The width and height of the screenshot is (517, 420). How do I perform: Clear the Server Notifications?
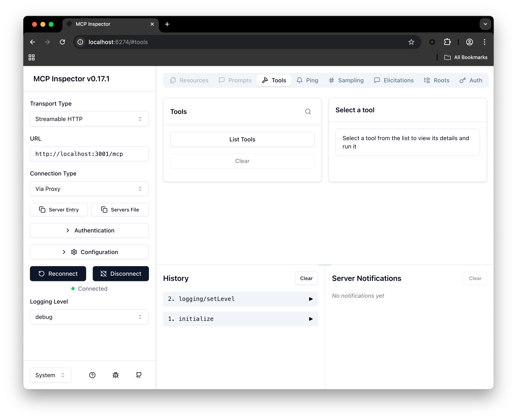click(475, 278)
